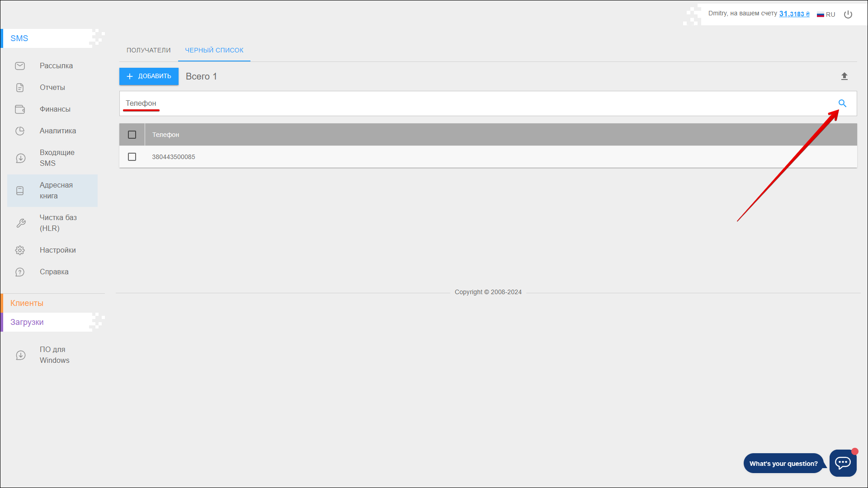Open the account balance link 31,3183

[794, 14]
